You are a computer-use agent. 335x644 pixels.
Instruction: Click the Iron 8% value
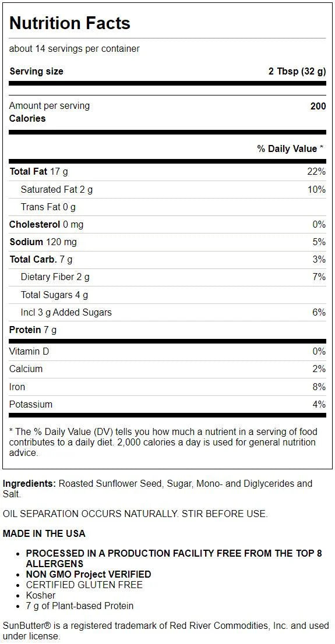(319, 387)
